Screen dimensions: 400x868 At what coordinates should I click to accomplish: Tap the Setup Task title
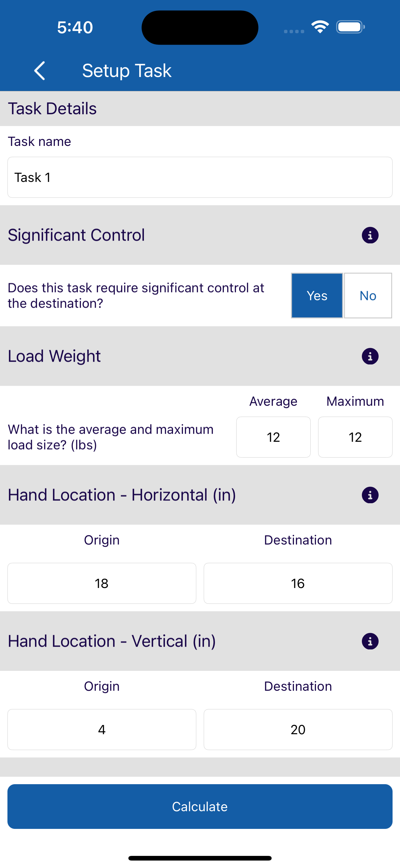127,71
